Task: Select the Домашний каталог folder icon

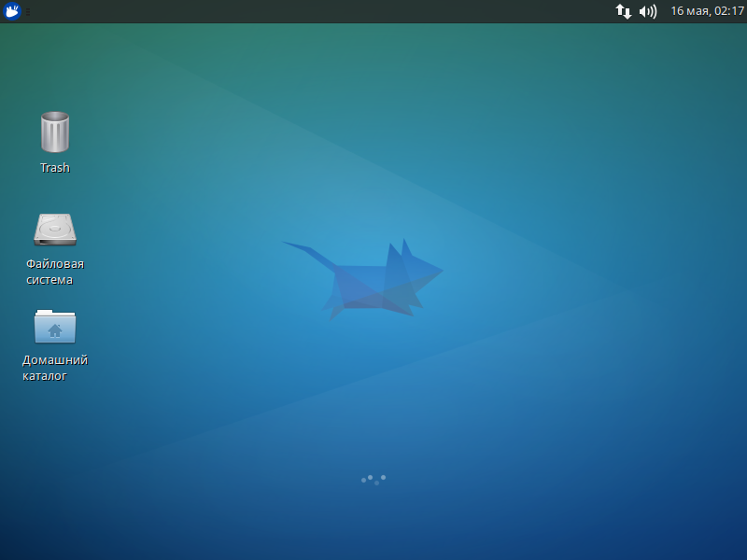Action: [55, 326]
